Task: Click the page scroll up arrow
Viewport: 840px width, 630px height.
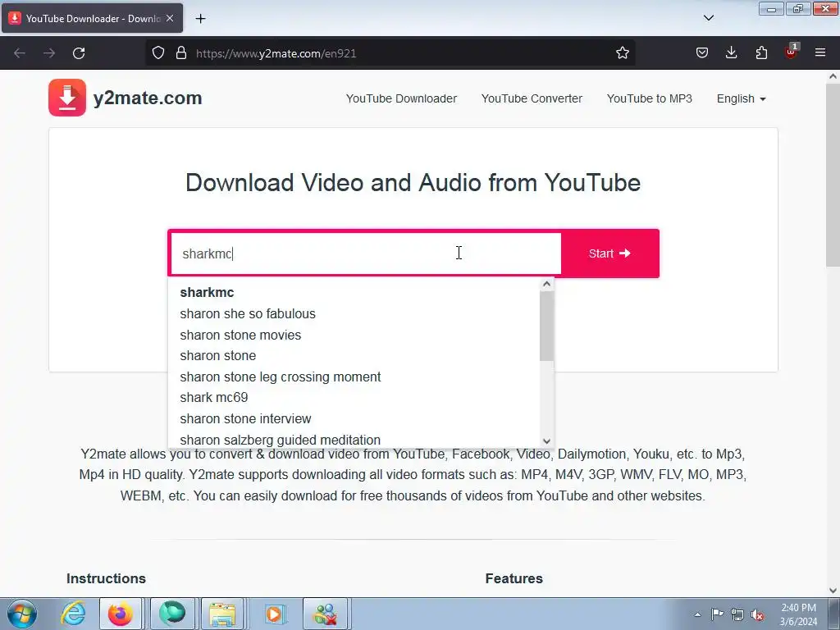Action: tap(833, 76)
